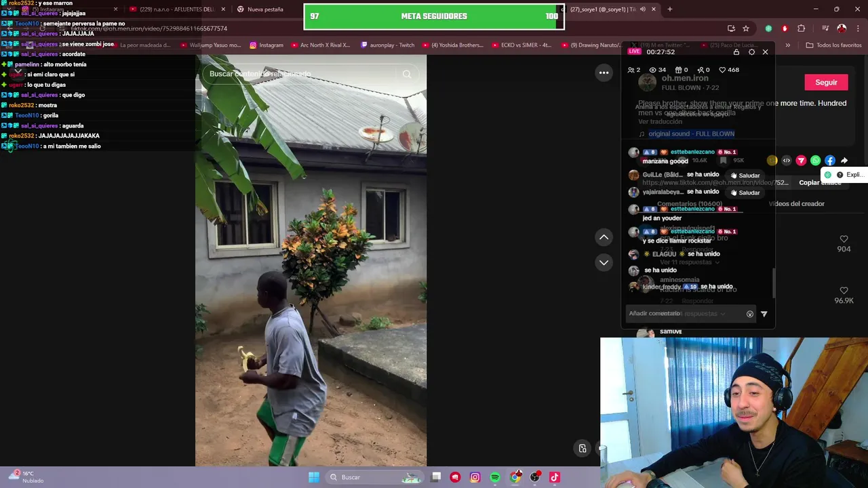Like the comment with 96.9K hearts
The width and height of the screenshot is (868, 488).
844,291
